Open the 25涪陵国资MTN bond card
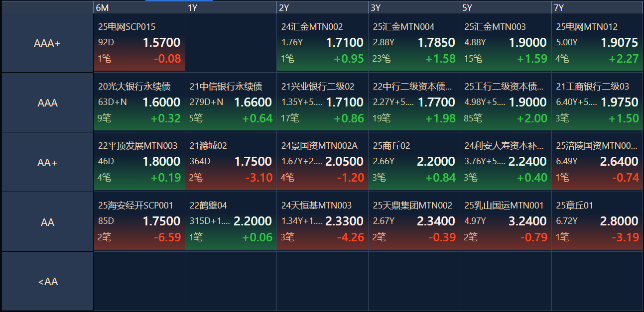 pos(597,162)
